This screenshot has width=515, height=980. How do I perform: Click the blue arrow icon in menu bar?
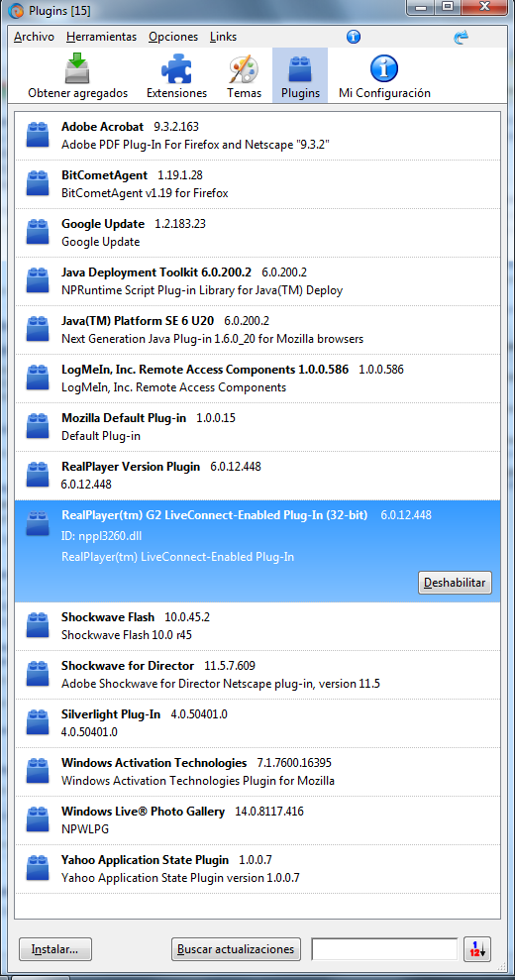(x=461, y=37)
